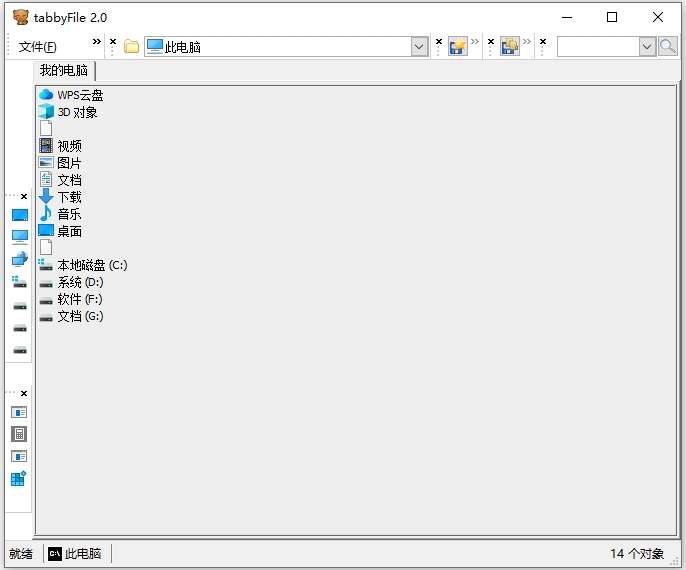Viewport: 686px width, 570px height.
Task: Close the address bar toolbar via its x
Action: click(113, 42)
